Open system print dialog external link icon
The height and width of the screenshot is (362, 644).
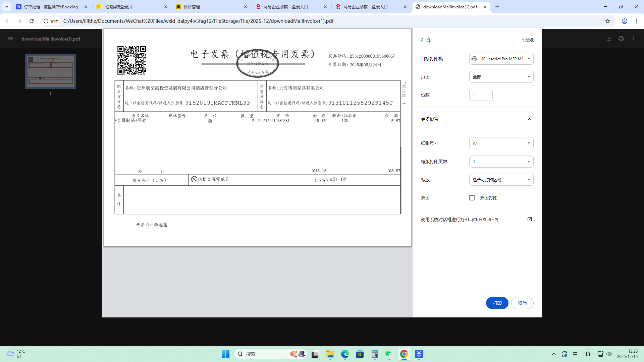coord(530,219)
